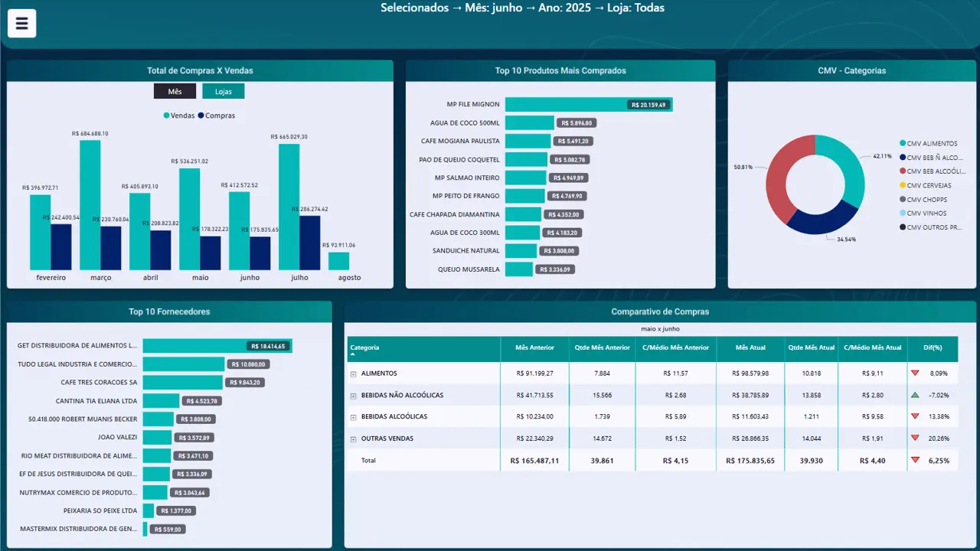Expand the OUTRAS VENDAS category row
Screen dimensions: 980x551
(353, 439)
